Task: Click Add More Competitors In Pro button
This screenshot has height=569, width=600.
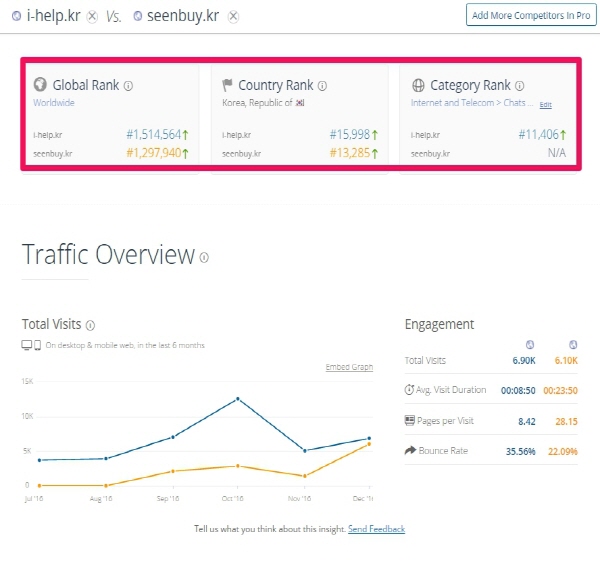Action: (528, 16)
